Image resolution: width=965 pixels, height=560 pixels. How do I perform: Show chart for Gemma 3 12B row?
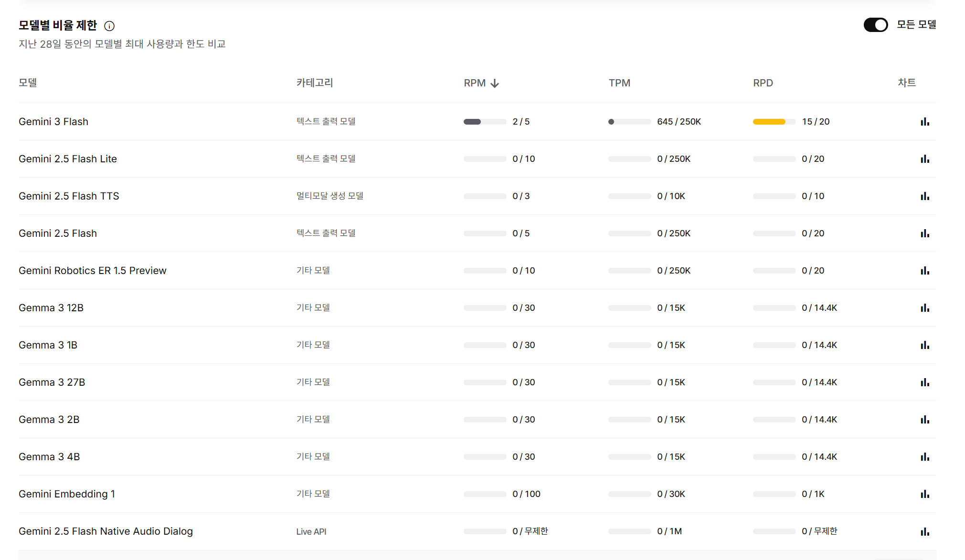coord(925,308)
